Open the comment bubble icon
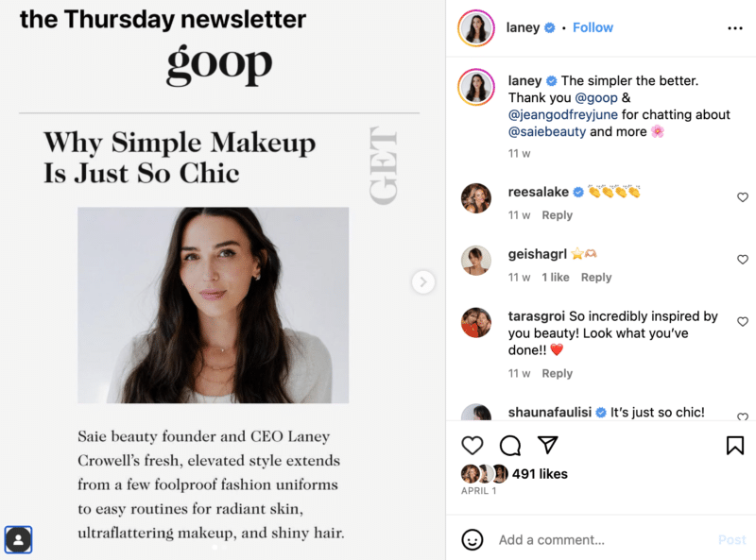 coord(510,446)
